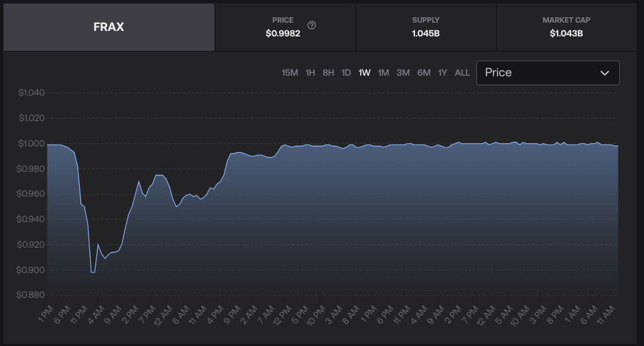Select the active 1W range option
The image size is (644, 346).
[x=364, y=73]
